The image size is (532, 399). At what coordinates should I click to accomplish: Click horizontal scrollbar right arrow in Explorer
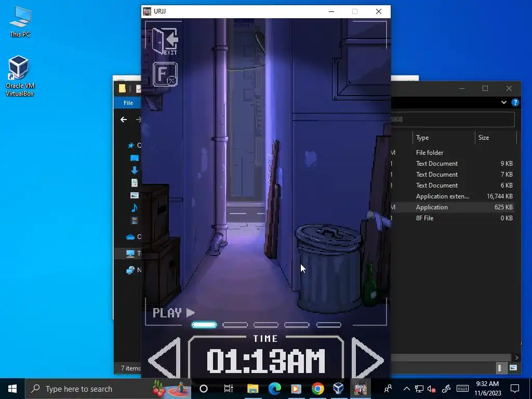pos(516,357)
